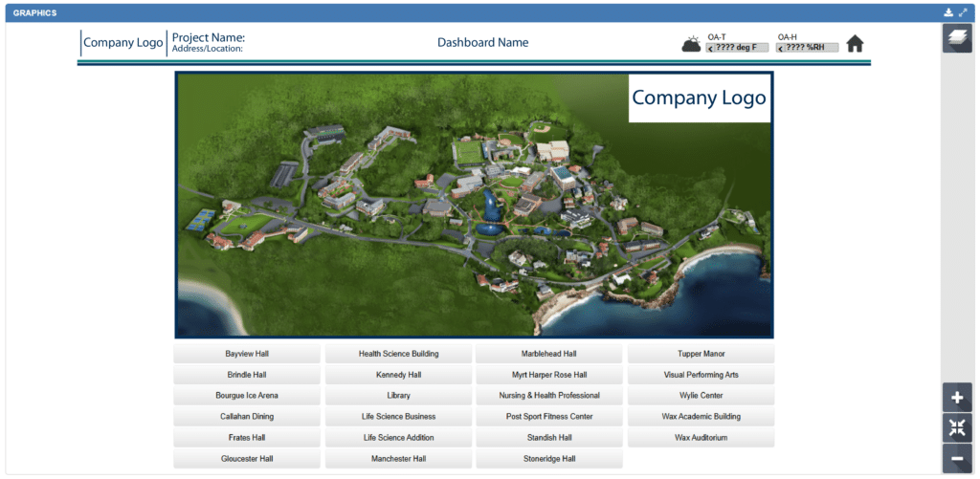This screenshot has height=479, width=980.
Task: Click the GRAPHICS panel title
Action: [34, 12]
